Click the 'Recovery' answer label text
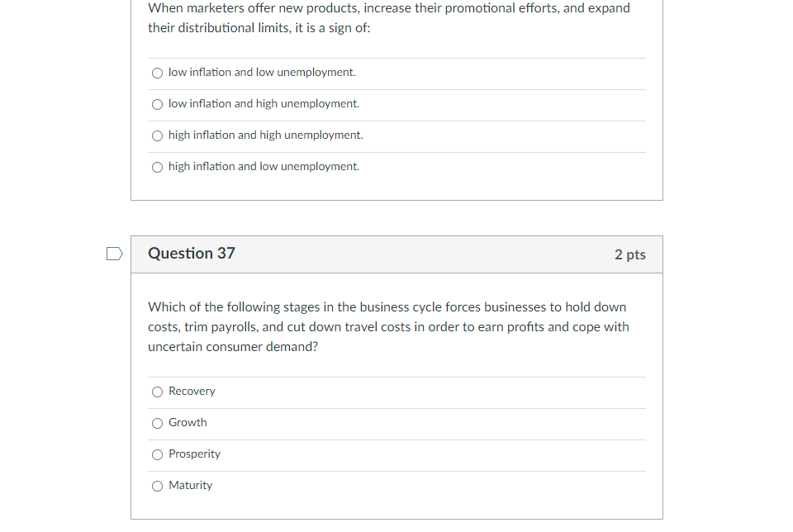Image resolution: width=793 pixels, height=532 pixels. coord(192,391)
